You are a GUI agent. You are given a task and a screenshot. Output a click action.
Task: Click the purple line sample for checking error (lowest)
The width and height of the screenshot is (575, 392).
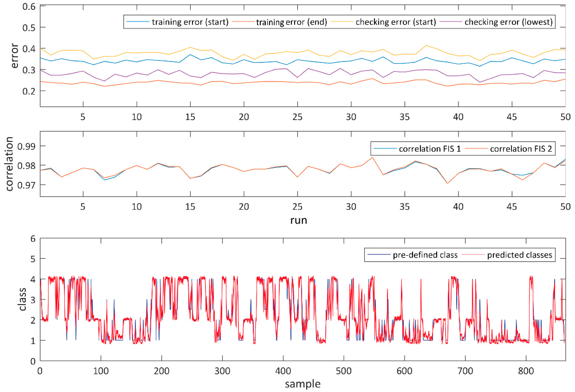point(451,22)
